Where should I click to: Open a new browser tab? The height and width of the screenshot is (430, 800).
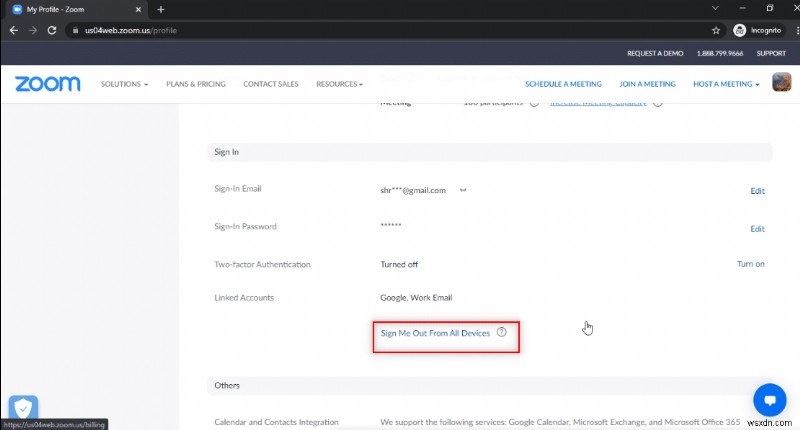tap(161, 9)
